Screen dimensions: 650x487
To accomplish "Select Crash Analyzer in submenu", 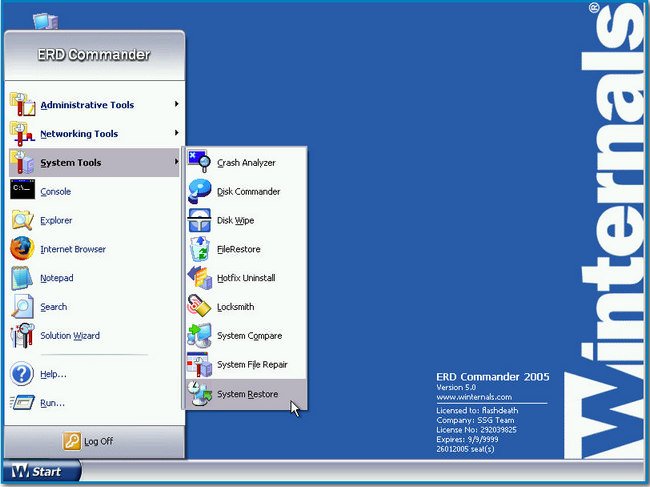I will tap(246, 162).
